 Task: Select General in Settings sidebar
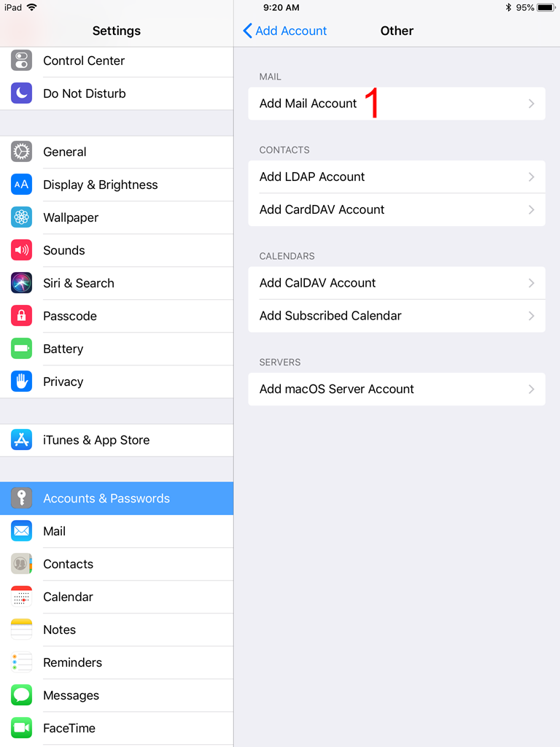pyautogui.click(x=117, y=152)
